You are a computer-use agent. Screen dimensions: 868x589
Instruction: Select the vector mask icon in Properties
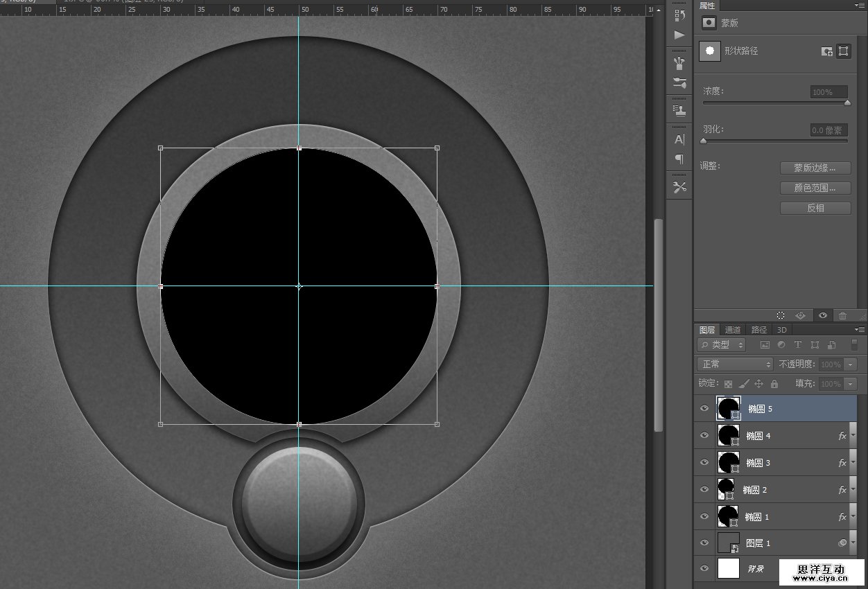pos(844,51)
